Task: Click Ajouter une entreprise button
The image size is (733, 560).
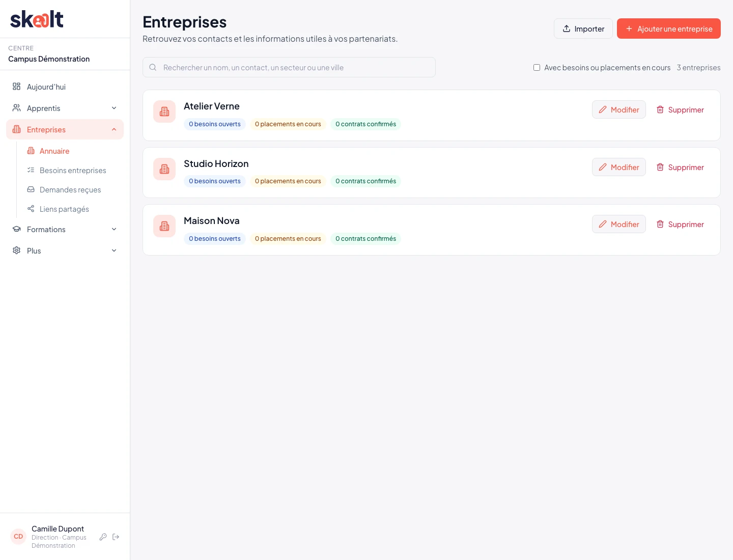Action: point(669,29)
